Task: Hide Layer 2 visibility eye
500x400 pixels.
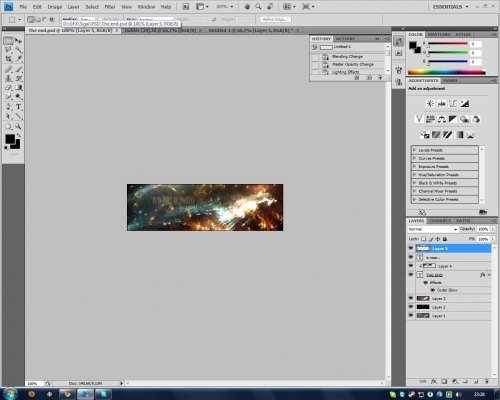Action: (x=411, y=307)
